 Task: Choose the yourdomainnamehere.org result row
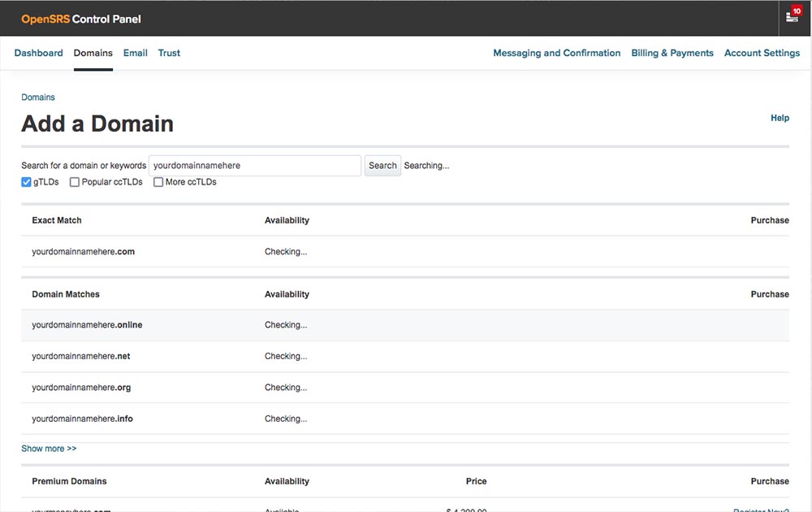[x=81, y=388]
